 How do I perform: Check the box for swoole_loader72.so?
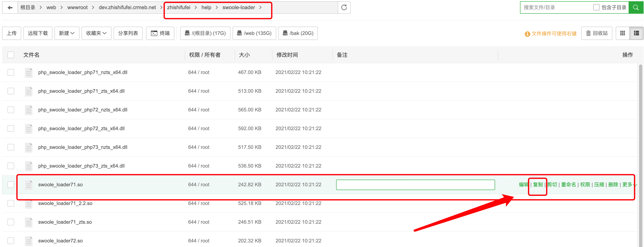(11, 241)
